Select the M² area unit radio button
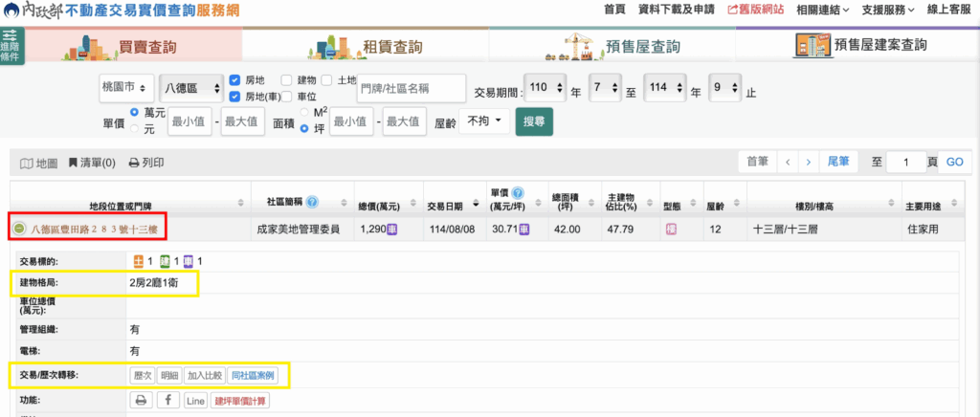Image resolution: width=980 pixels, height=417 pixels. (305, 113)
